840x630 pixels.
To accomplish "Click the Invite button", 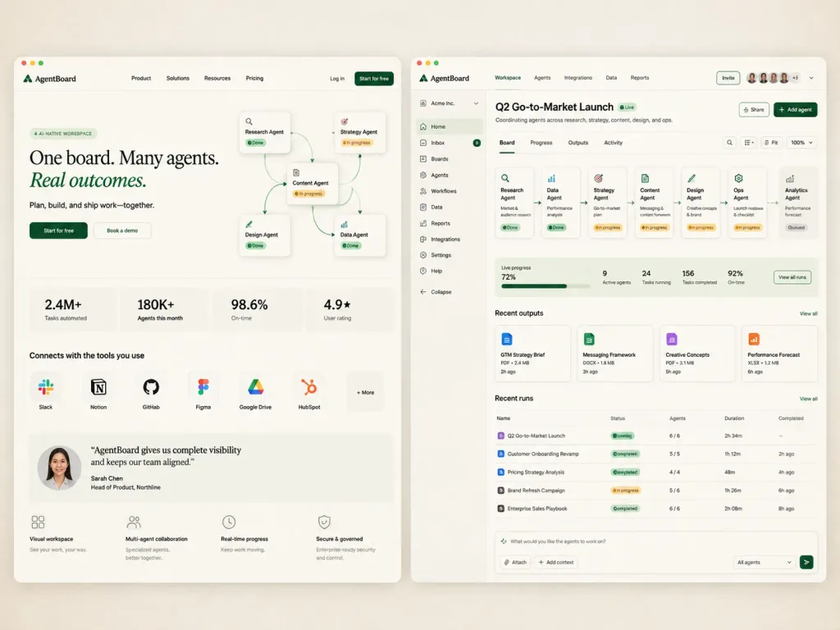I will [x=728, y=78].
